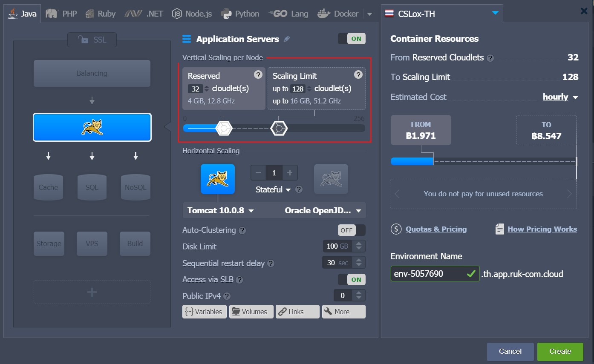Viewport: 594px width, 364px height.
Task: Adjust Sequential restart delay stepper arrows
Action: click(359, 263)
